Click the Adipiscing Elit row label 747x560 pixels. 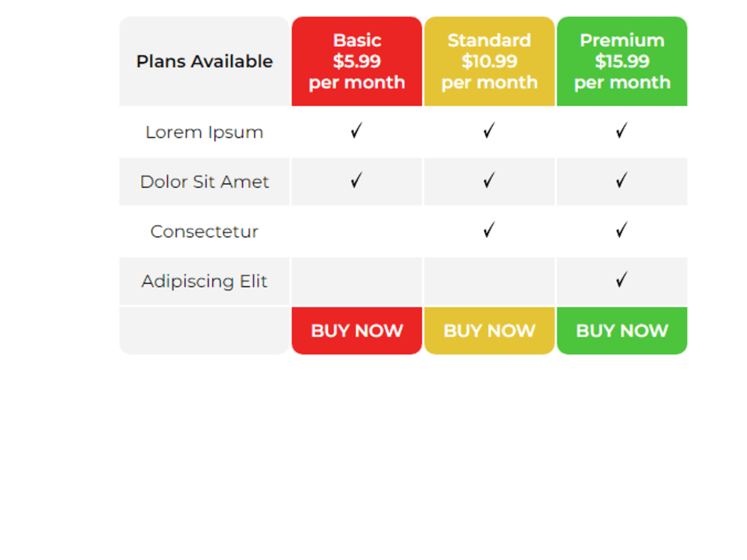(x=204, y=281)
